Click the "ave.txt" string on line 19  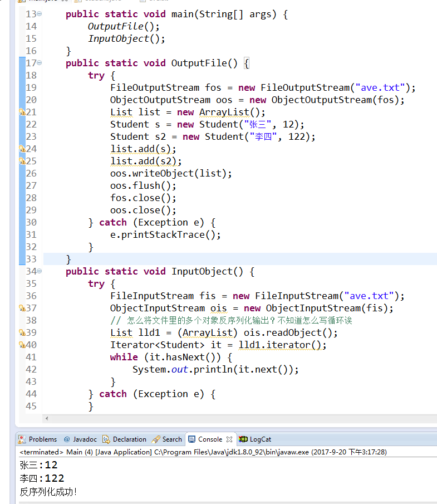click(380, 88)
